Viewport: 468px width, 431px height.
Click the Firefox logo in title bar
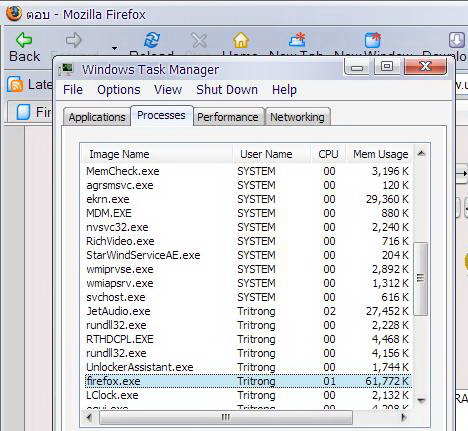pos(14,14)
